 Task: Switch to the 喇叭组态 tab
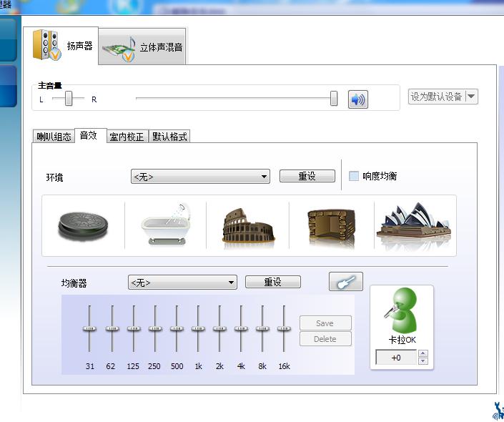coord(54,137)
